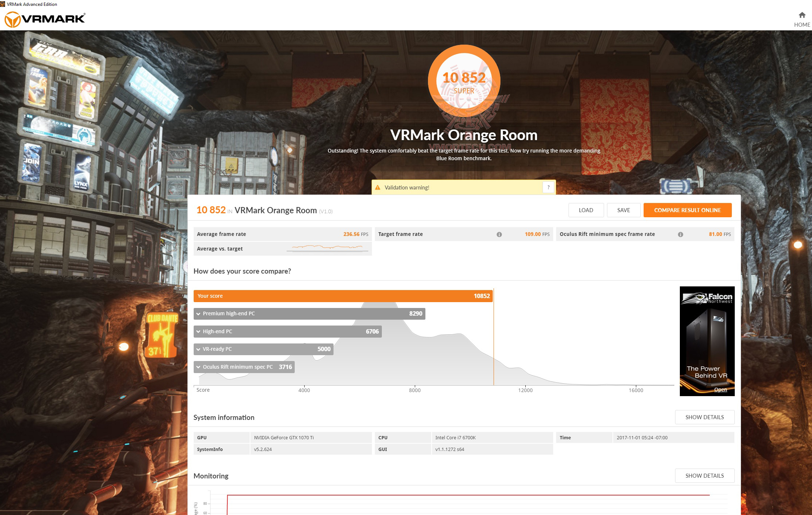
Task: Click the LOAD button
Action: (586, 210)
